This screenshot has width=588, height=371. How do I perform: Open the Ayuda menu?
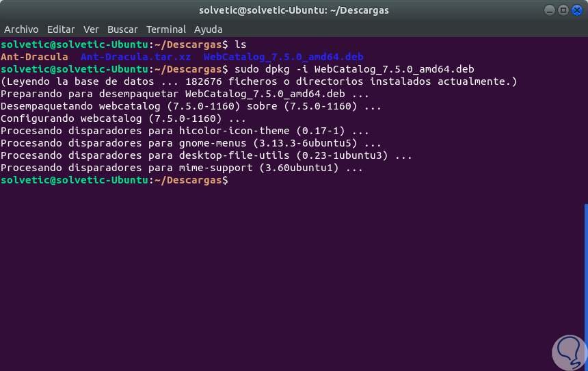click(x=208, y=29)
